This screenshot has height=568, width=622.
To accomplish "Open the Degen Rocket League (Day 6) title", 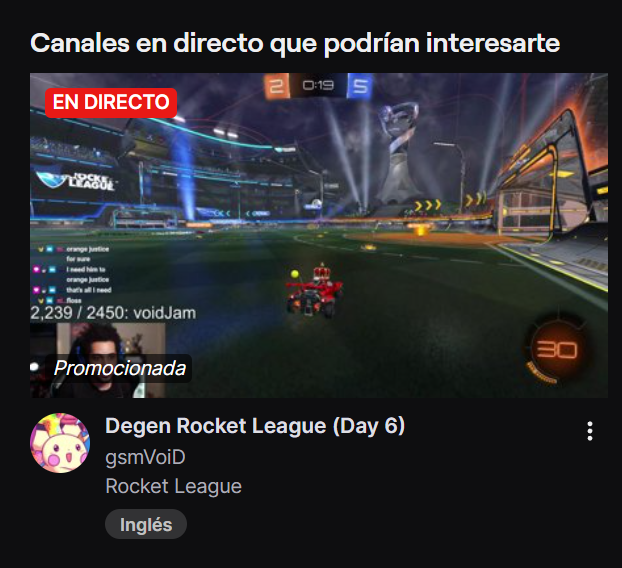I will coord(255,426).
